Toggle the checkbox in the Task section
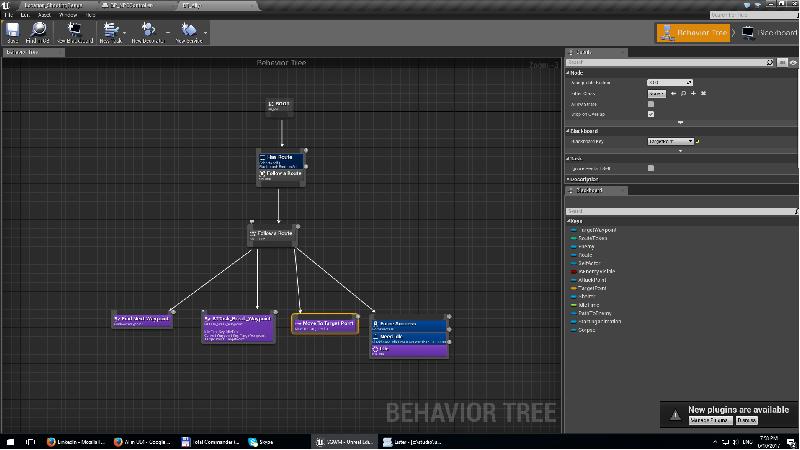Image resolution: width=800 pixels, height=450 pixels. [651, 168]
